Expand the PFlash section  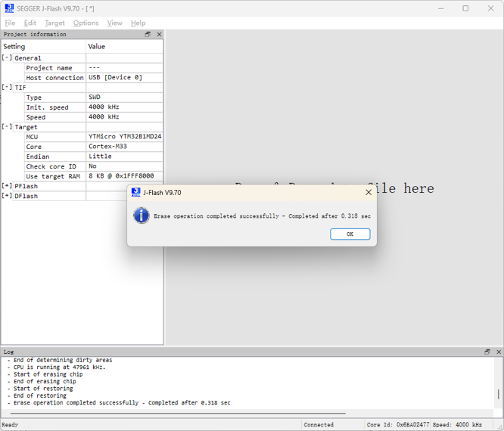pos(7,186)
